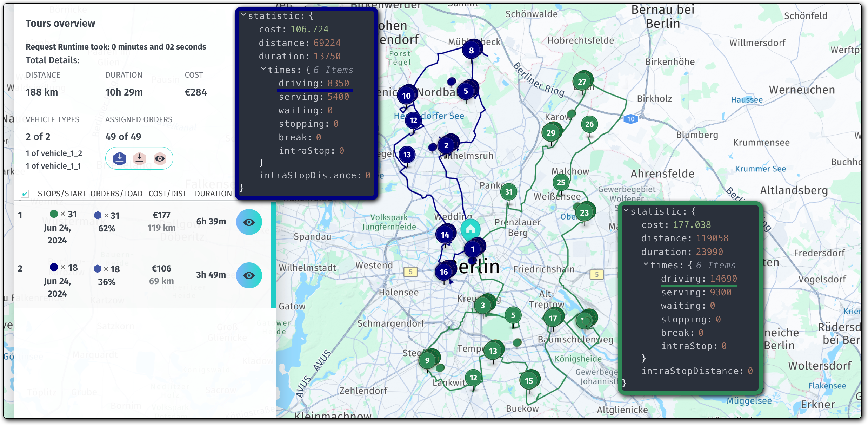
Task: Toggle visibility of tour 2 with its eye button
Action: point(249,275)
